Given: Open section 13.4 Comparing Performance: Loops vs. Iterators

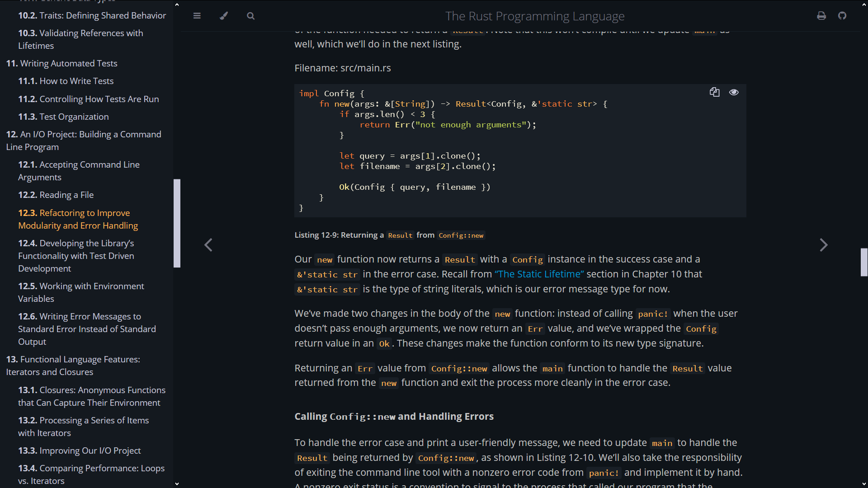Looking at the screenshot, I should pyautogui.click(x=91, y=474).
